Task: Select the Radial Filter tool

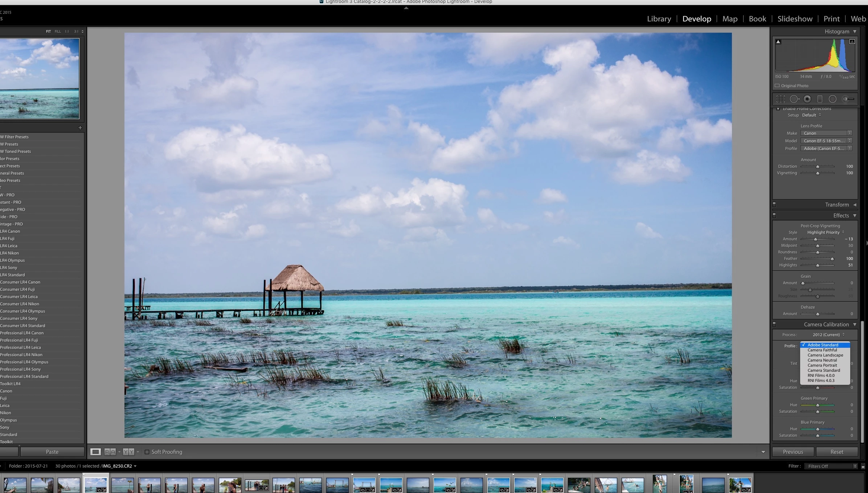Action: click(832, 99)
